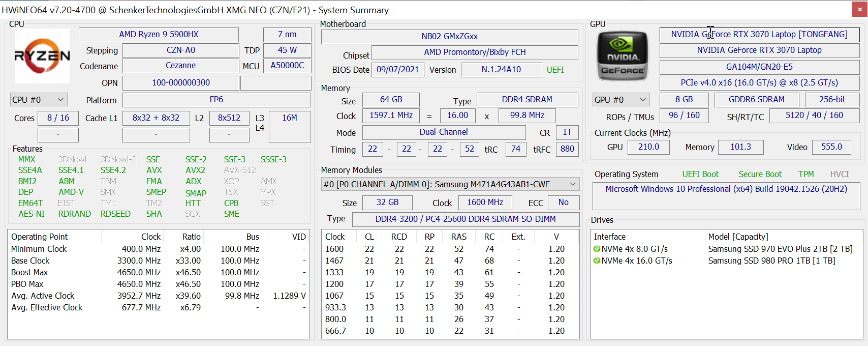Click the Stepping value CZN-A0
Screen dimensions: 868x346
pos(181,50)
